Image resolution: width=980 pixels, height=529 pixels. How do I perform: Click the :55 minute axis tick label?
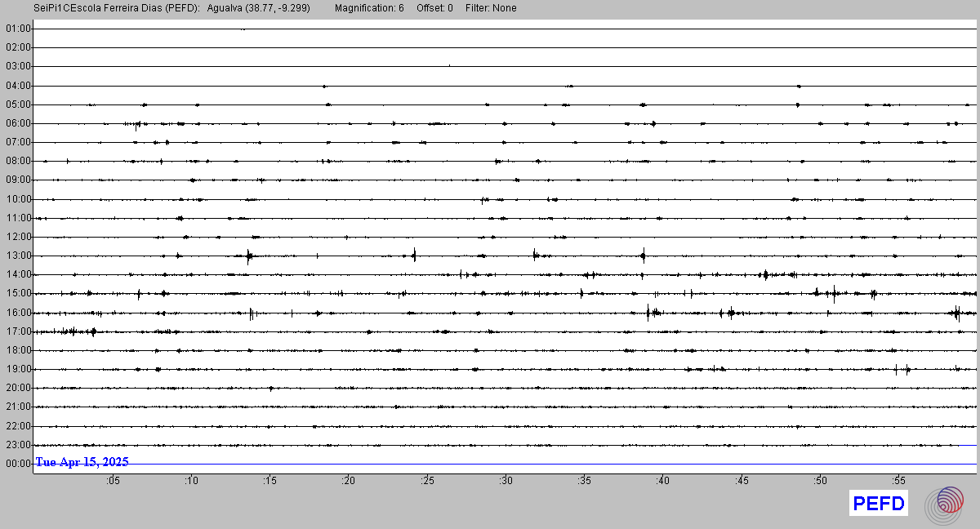coord(898,481)
